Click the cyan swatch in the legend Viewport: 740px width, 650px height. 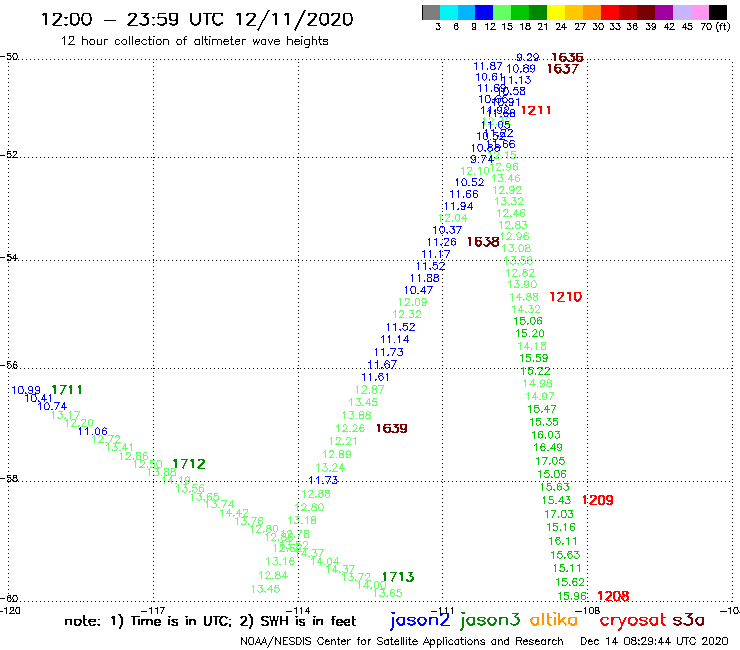[x=449, y=12]
